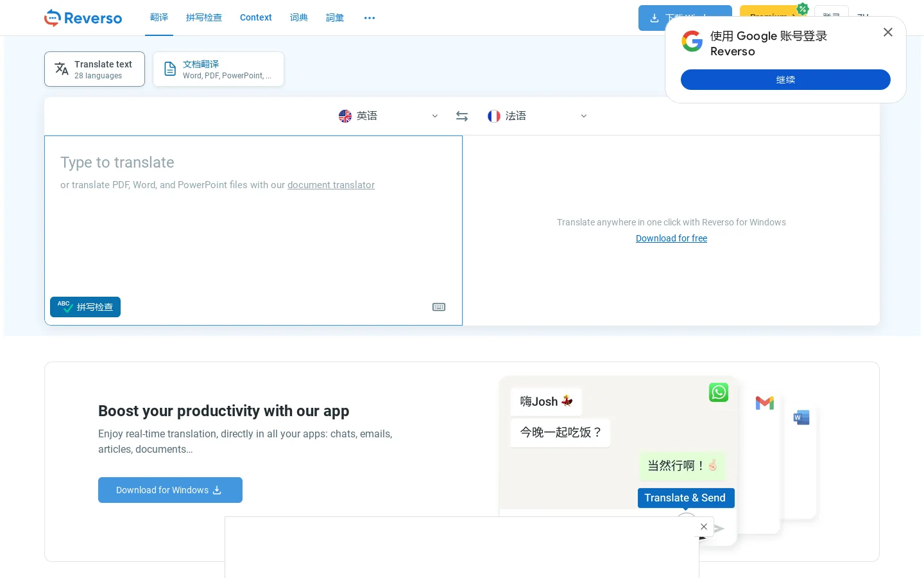Open the 法语 target language dropdown
Viewport: 924px width, 578px height.
tap(537, 116)
